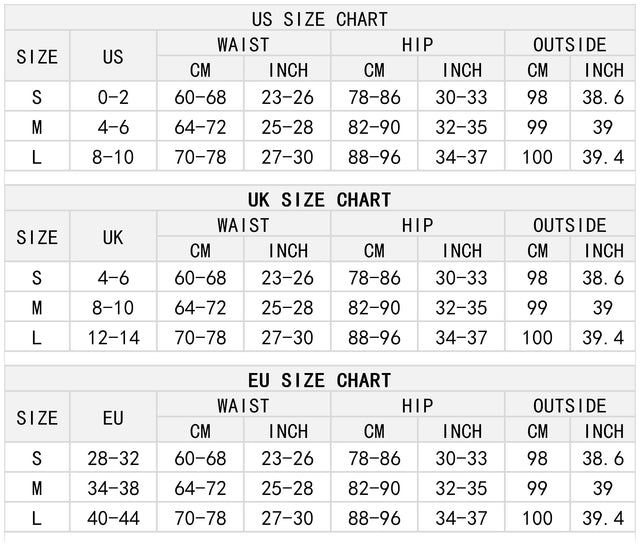
Task: Click the SIZE header in US chart
Action: pyautogui.click(x=37, y=57)
